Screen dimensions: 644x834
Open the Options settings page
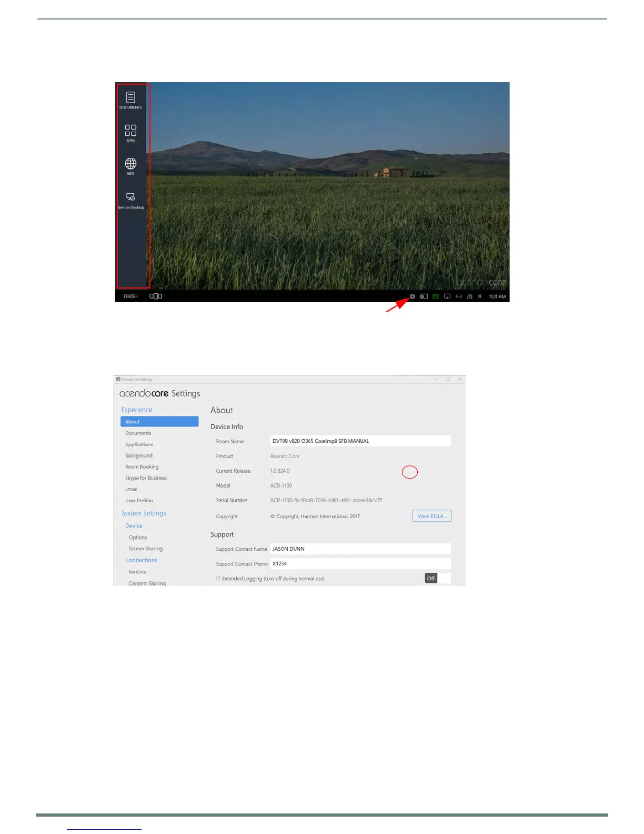point(138,538)
